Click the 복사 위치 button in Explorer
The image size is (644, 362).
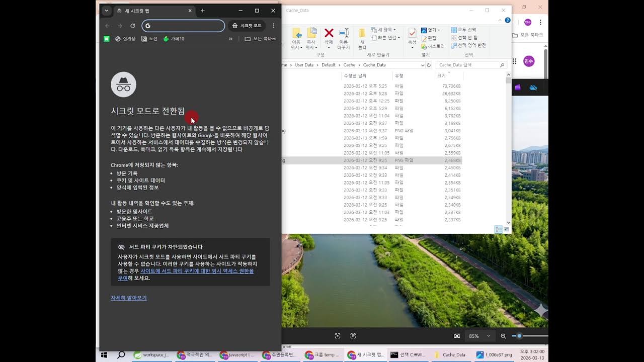pos(311,39)
